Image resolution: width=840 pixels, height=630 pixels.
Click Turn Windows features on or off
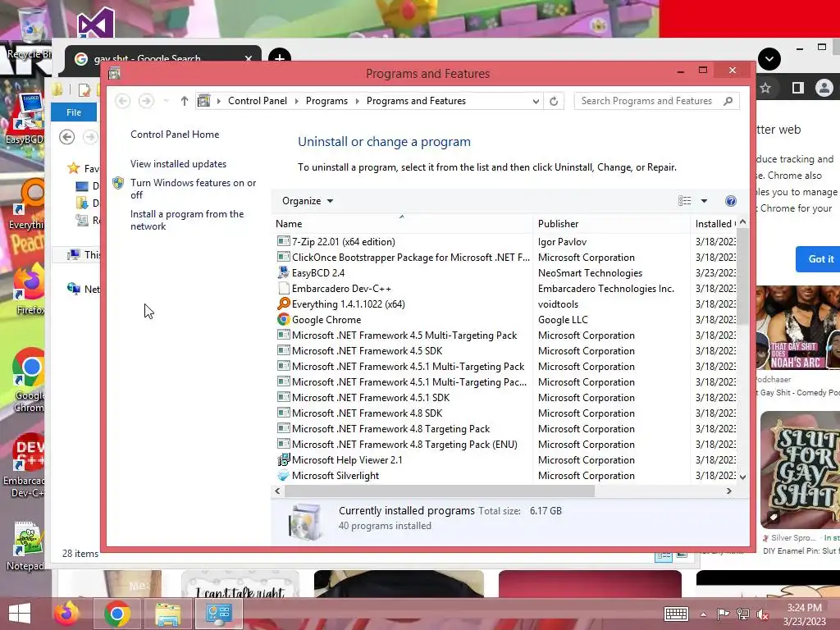[193, 189]
